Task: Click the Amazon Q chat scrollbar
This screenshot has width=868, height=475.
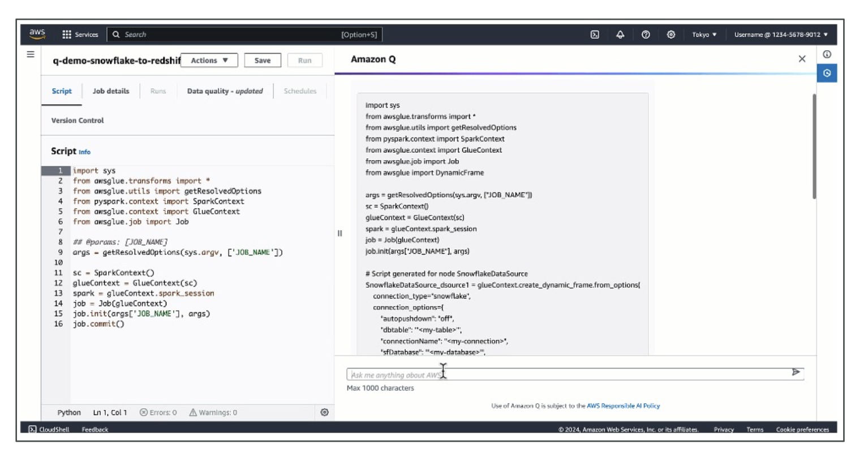Action: pyautogui.click(x=814, y=147)
